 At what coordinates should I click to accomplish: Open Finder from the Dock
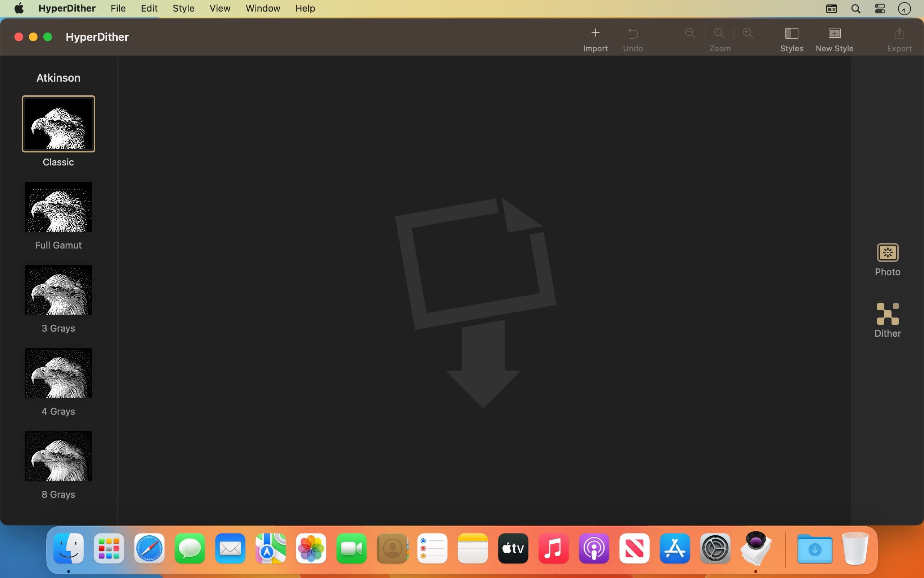(x=69, y=548)
